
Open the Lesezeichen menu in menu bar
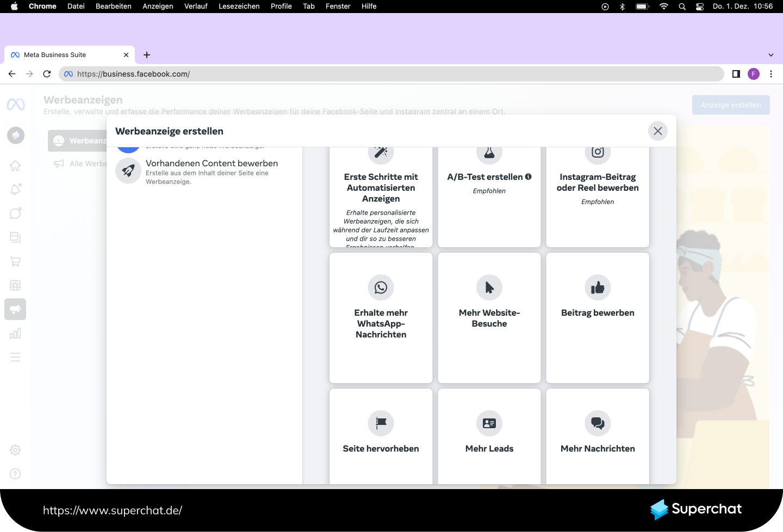tap(239, 7)
